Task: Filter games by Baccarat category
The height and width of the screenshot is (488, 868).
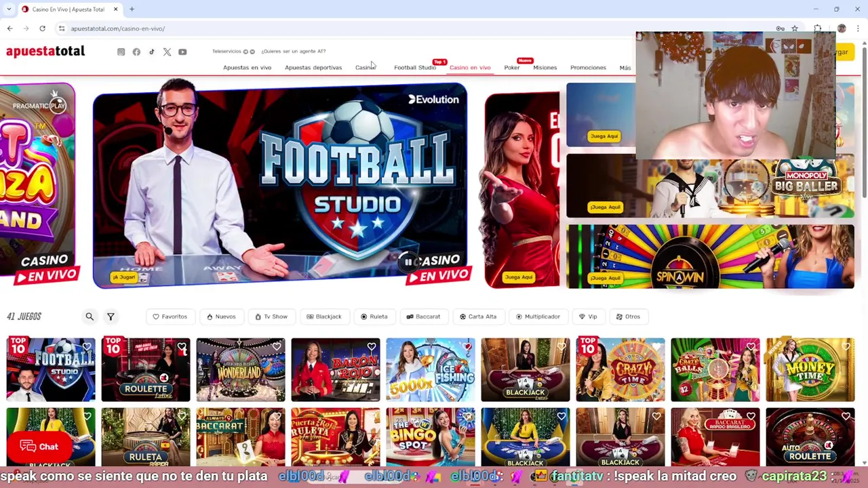Action: point(423,317)
